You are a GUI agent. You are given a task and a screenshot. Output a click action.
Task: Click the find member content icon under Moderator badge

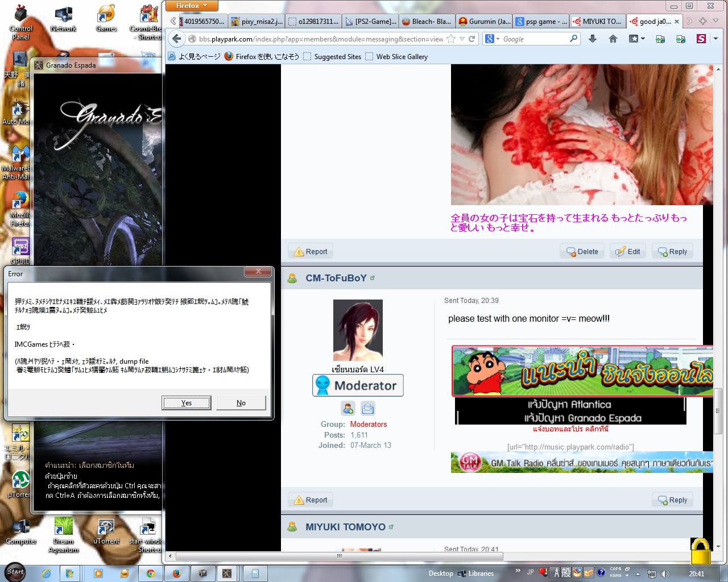click(x=348, y=408)
